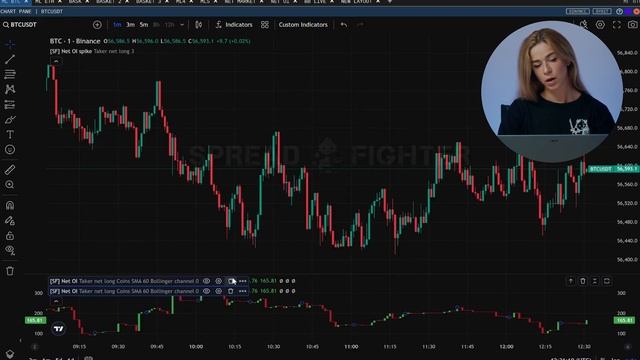640x360 pixels.
Task: Select the 5m timeframe
Action: [144, 25]
